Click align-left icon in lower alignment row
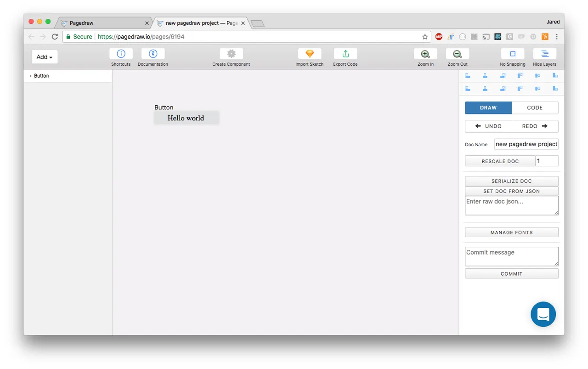Image resolution: width=588 pixels, height=369 pixels. coord(468,89)
